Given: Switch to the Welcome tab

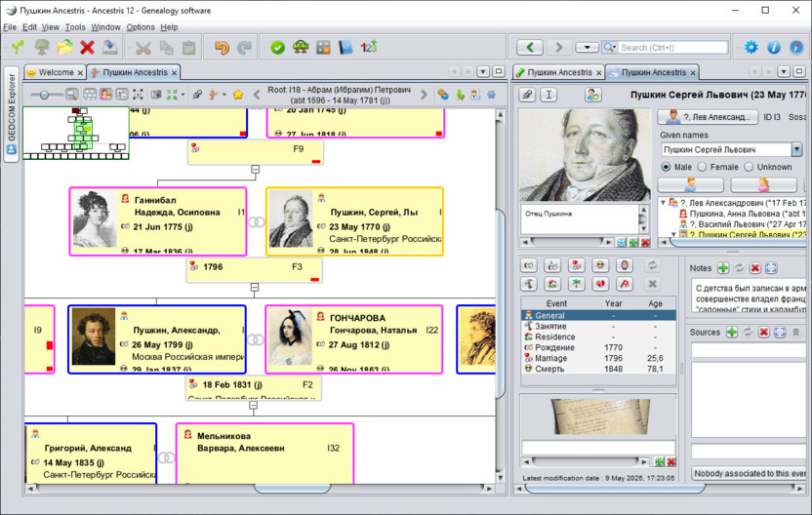Looking at the screenshot, I should (x=55, y=72).
